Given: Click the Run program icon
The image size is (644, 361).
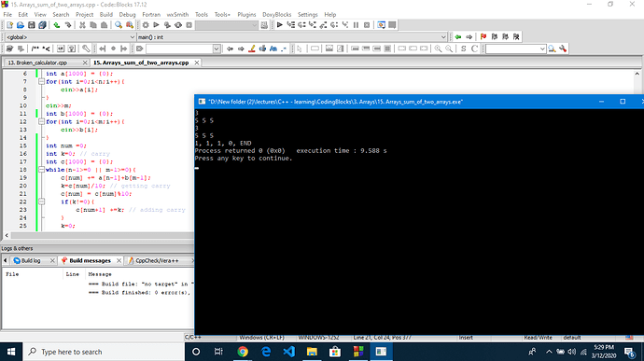Looking at the screenshot, I should pos(156,25).
